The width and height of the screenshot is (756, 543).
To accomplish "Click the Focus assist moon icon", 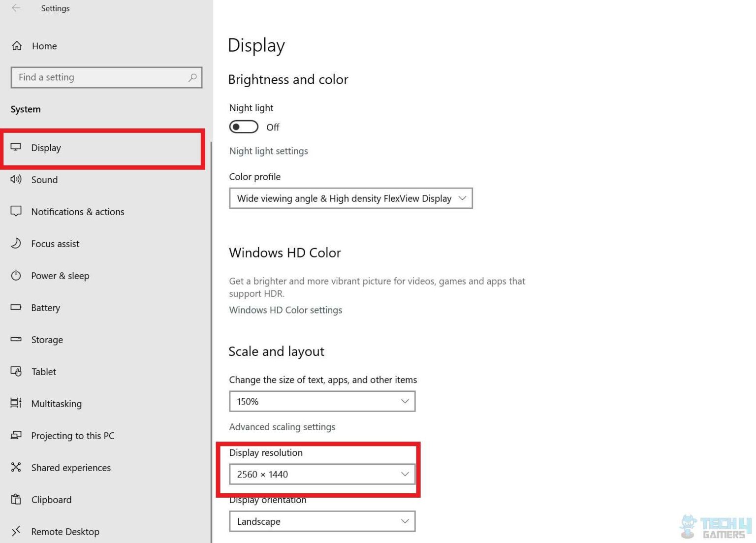I will click(16, 243).
